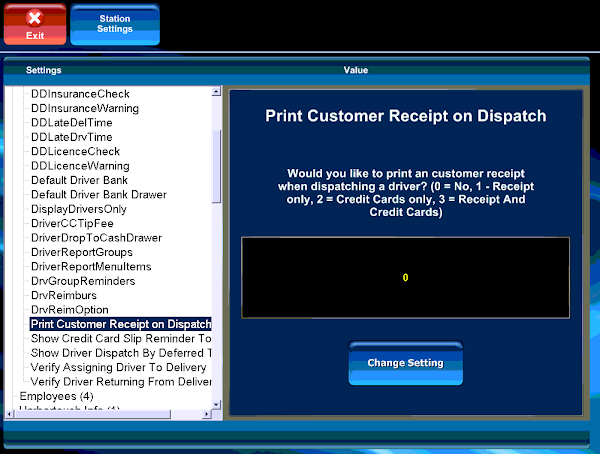
Task: Select the DDLateDelTime setting
Action: point(71,123)
